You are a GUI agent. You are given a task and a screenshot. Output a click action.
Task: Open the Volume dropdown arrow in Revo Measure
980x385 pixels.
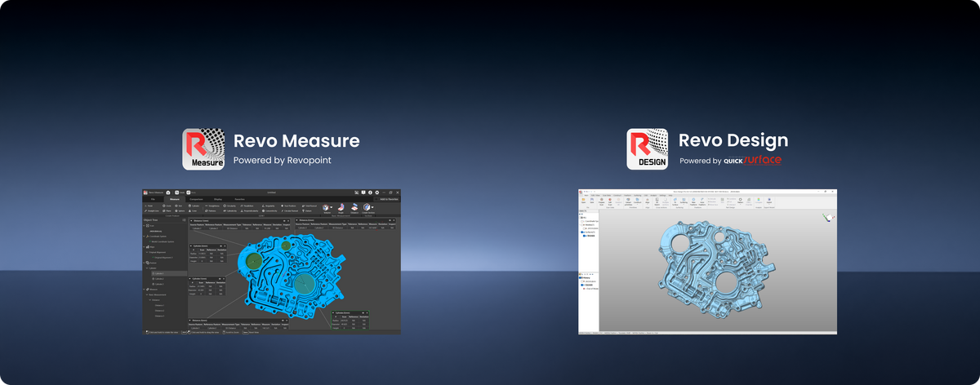[331, 207]
